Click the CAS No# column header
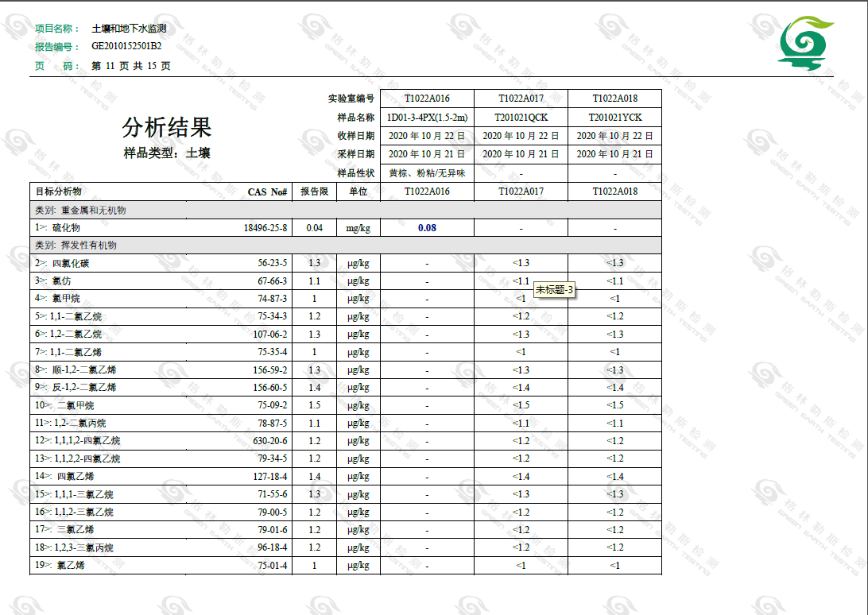868x615 pixels. coord(267,191)
